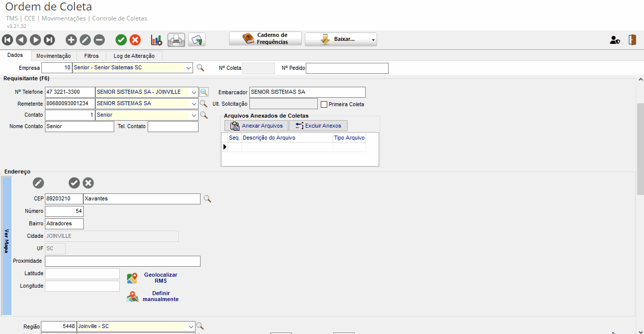The image size is (644, 334).
Task: Search Nº Telefone with the magnifier icon
Action: [204, 92]
